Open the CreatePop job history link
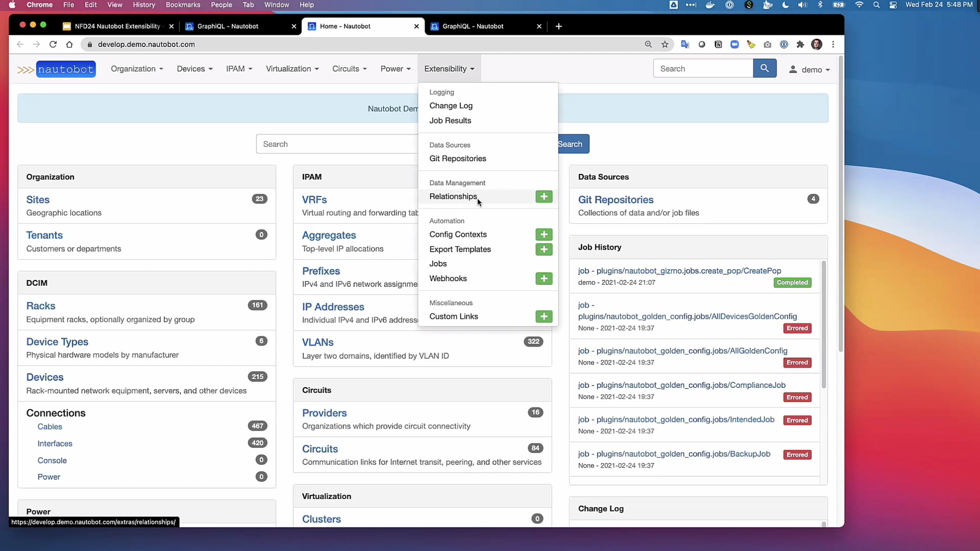Viewport: 980px width, 551px height. pos(679,271)
